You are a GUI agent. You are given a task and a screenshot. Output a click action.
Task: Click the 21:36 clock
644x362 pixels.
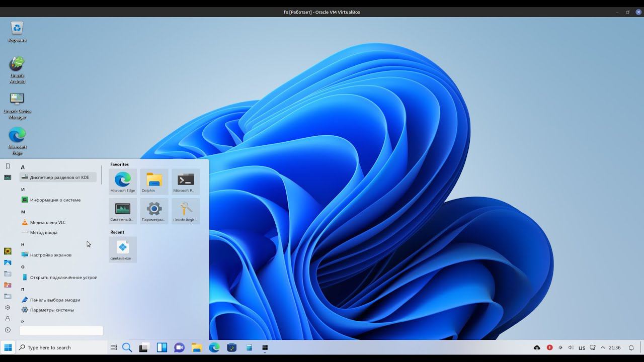coord(614,347)
